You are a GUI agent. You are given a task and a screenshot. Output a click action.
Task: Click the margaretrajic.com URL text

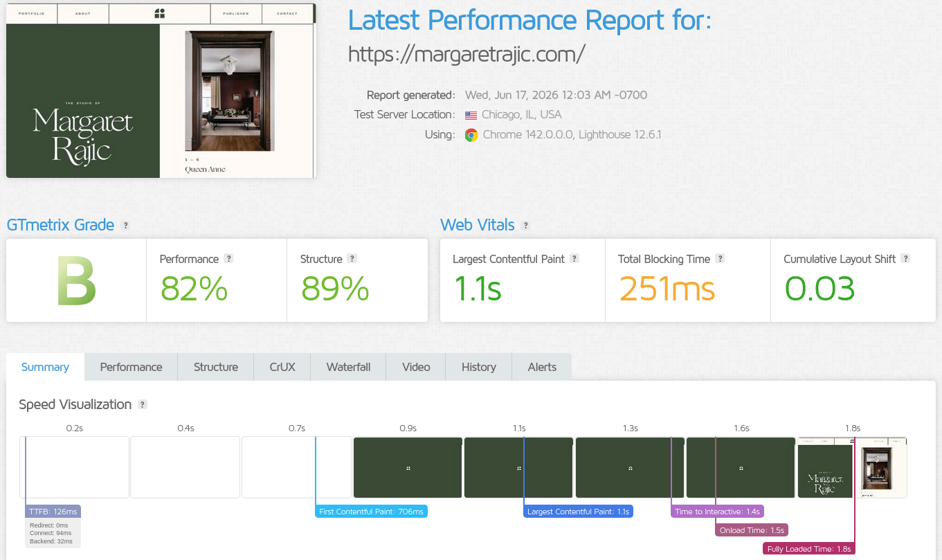(467, 54)
